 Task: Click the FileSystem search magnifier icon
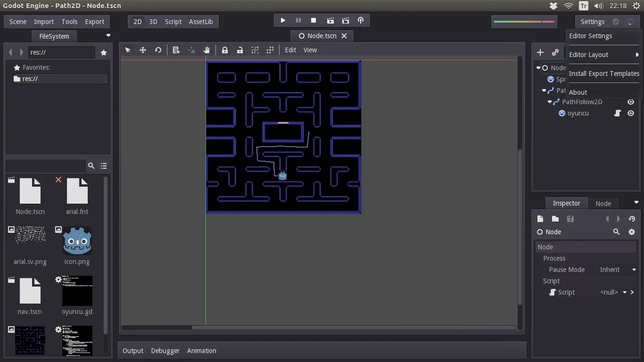(91, 166)
